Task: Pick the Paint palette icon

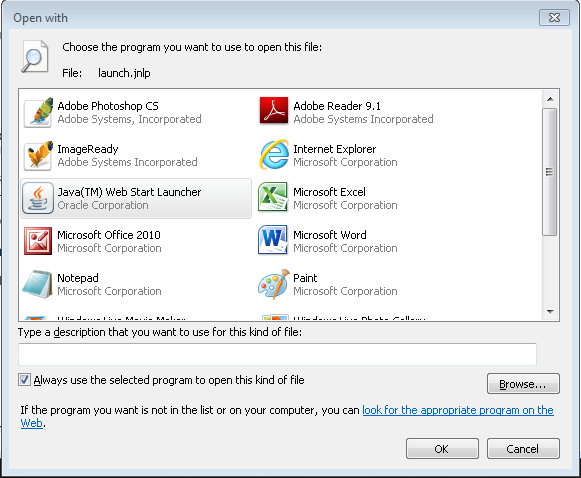Action: [x=273, y=284]
